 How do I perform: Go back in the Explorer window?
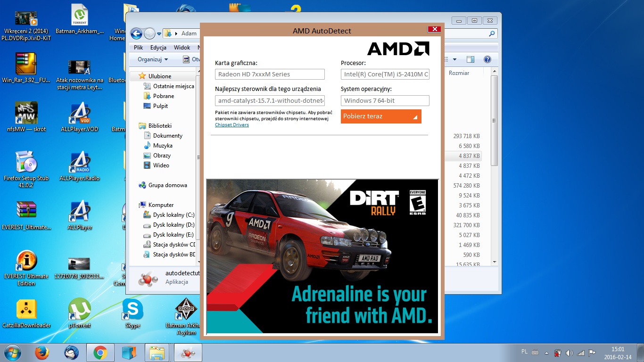(x=136, y=33)
